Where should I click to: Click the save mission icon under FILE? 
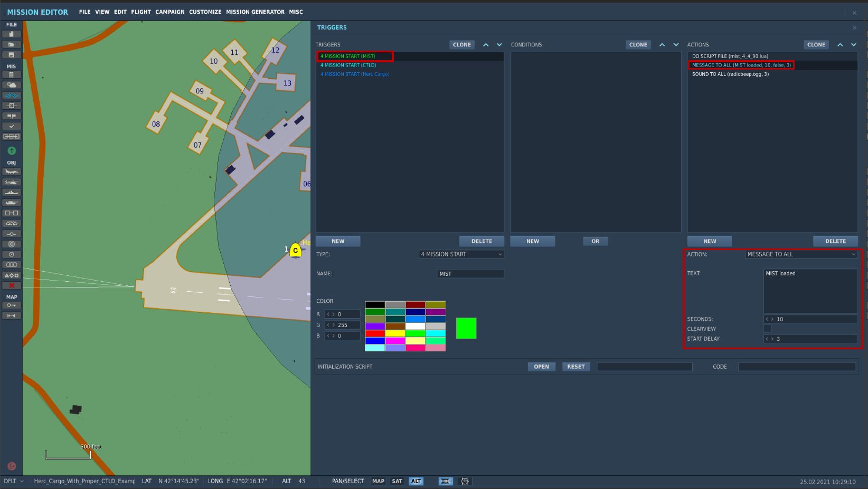coord(11,55)
